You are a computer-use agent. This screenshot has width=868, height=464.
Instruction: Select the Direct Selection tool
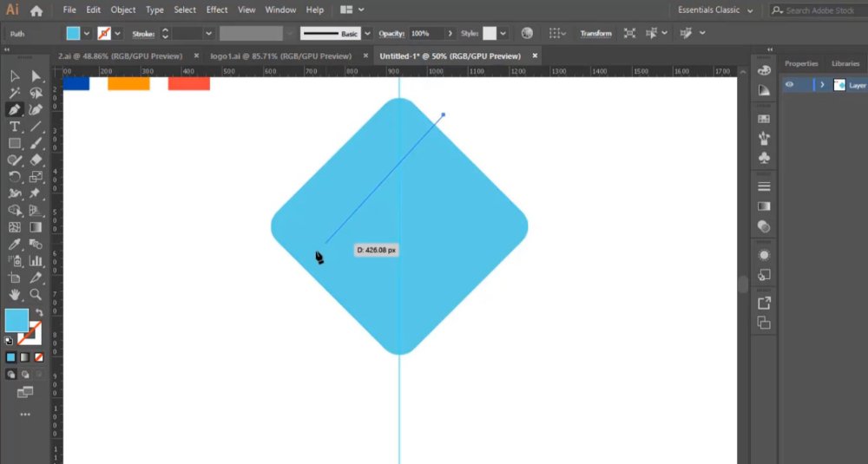tap(36, 76)
